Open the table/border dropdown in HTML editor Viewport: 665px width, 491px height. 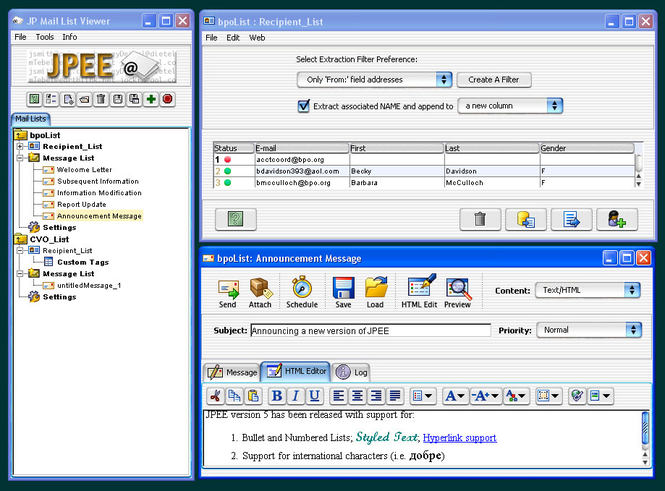point(548,396)
